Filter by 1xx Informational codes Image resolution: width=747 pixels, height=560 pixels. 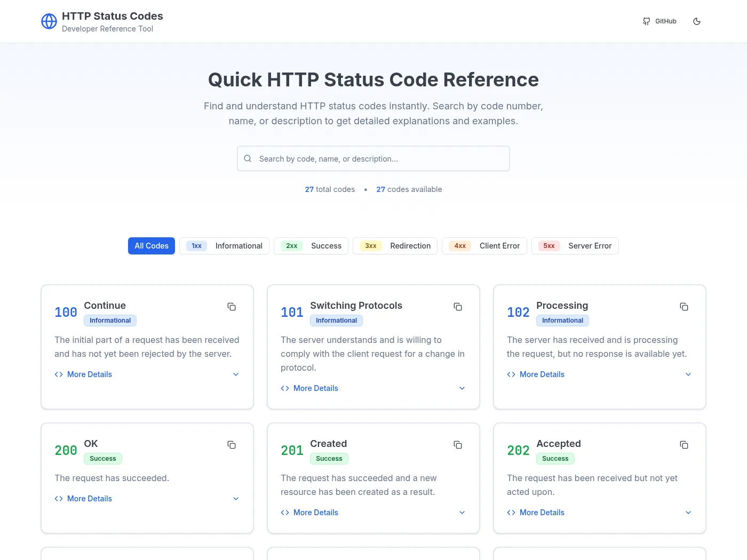tap(224, 246)
